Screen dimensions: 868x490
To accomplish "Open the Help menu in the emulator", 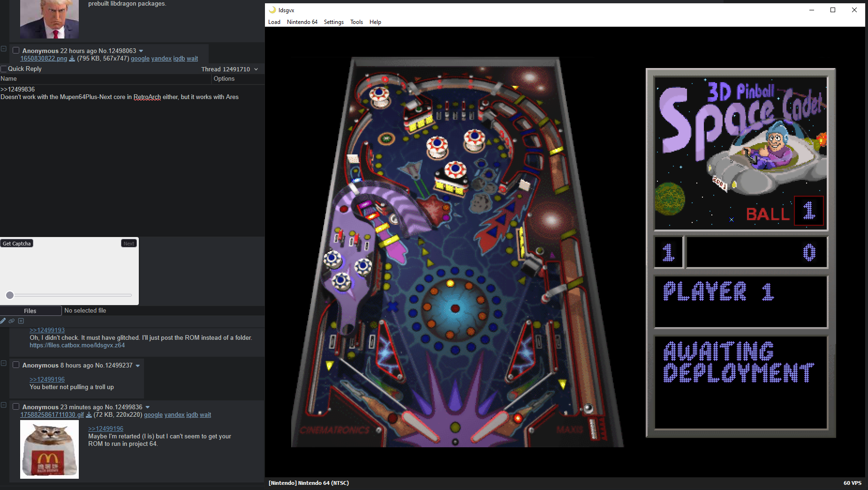I will click(x=375, y=22).
